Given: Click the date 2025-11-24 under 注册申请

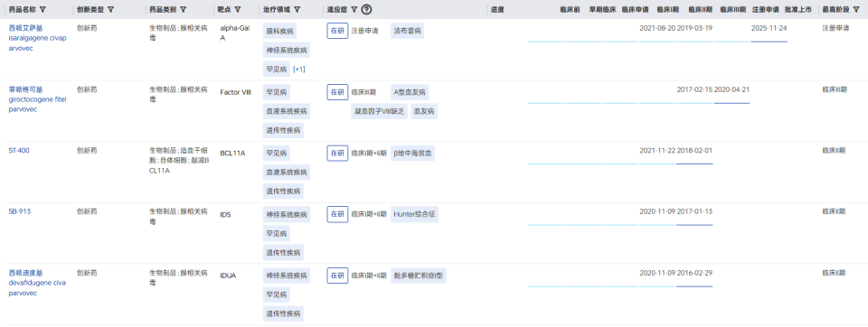Looking at the screenshot, I should [769, 28].
